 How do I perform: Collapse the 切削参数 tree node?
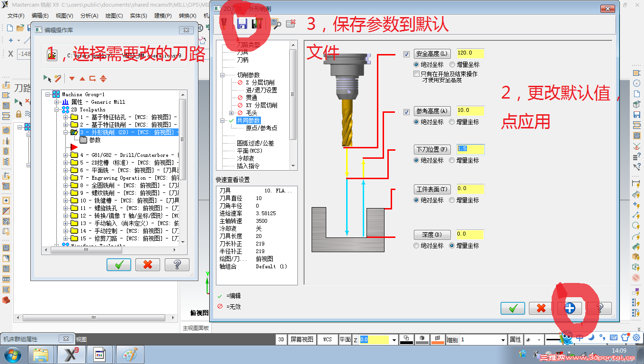pyautogui.click(x=223, y=75)
